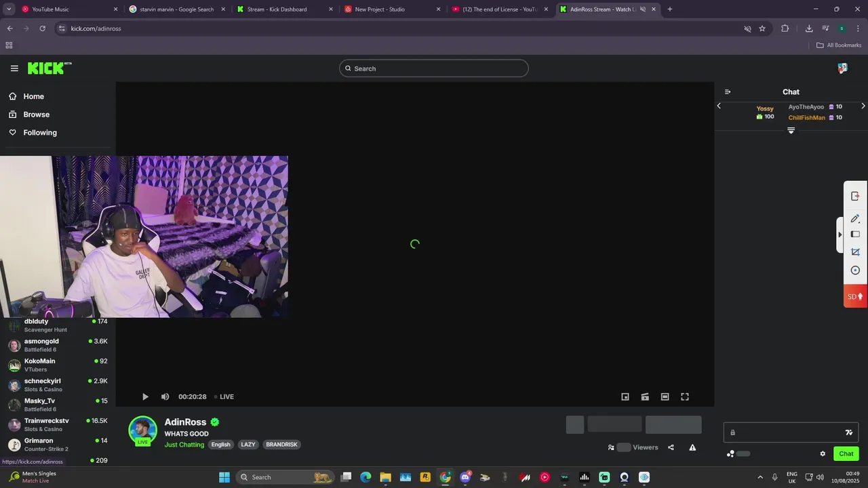868x488 pixels.
Task: Select the crop tool in side toolbar
Action: tap(855, 251)
